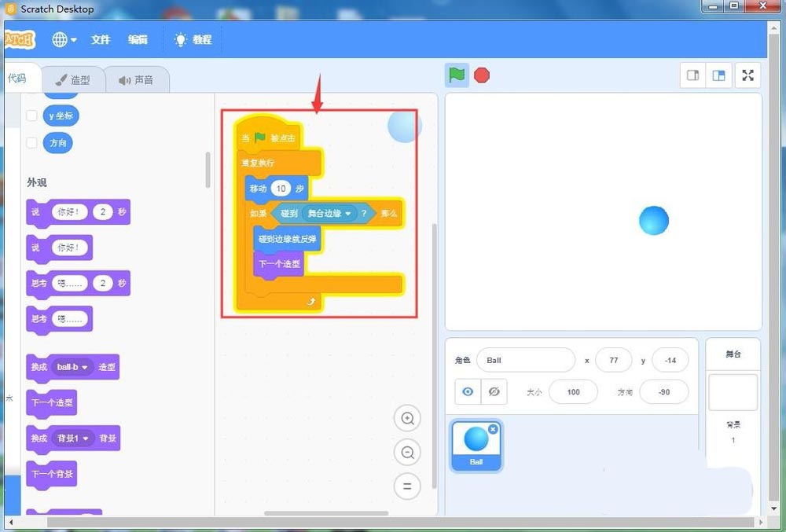Check the y坐标 reporter checkbox
The height and width of the screenshot is (532, 786).
[32, 116]
